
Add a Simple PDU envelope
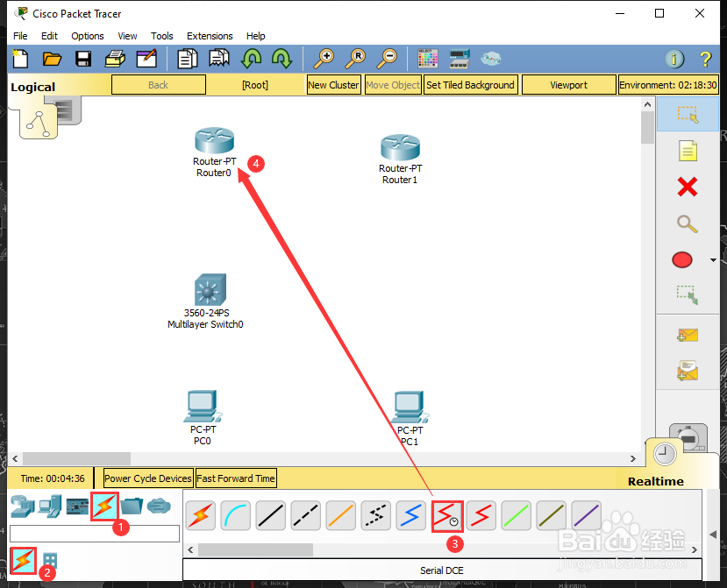(688, 335)
